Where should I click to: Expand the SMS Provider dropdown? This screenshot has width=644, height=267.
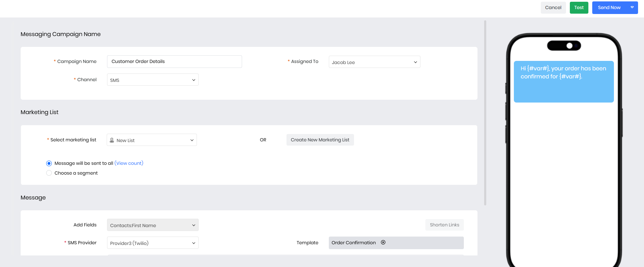click(x=153, y=243)
